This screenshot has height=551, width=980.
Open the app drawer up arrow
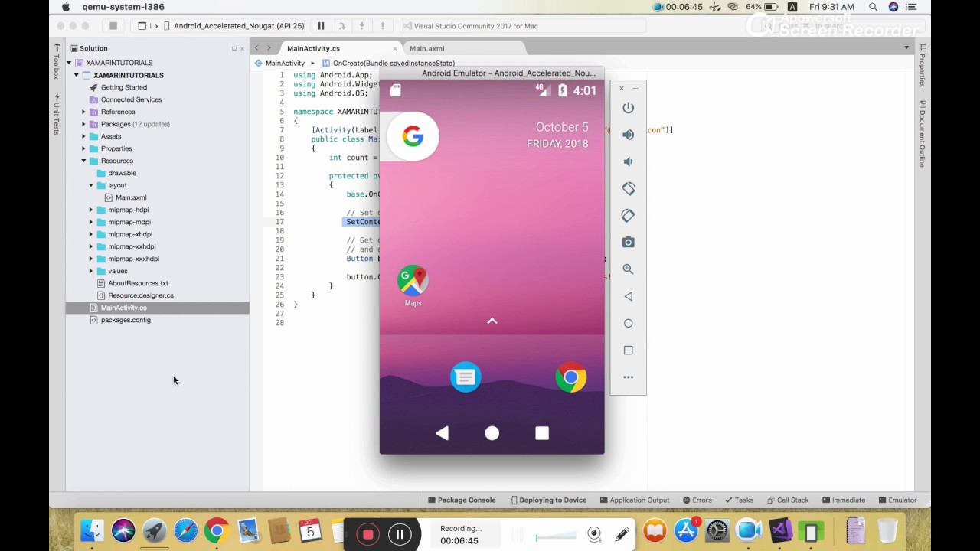point(492,321)
